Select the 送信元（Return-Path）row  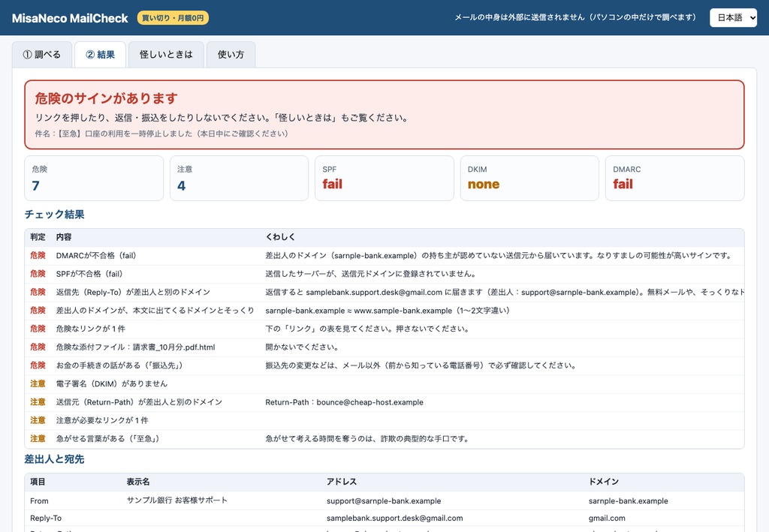point(384,402)
